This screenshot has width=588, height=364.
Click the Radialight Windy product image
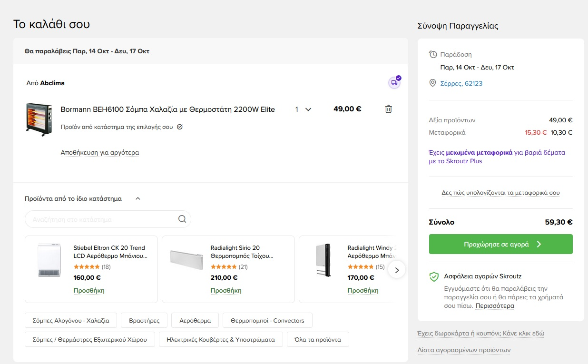(x=323, y=260)
